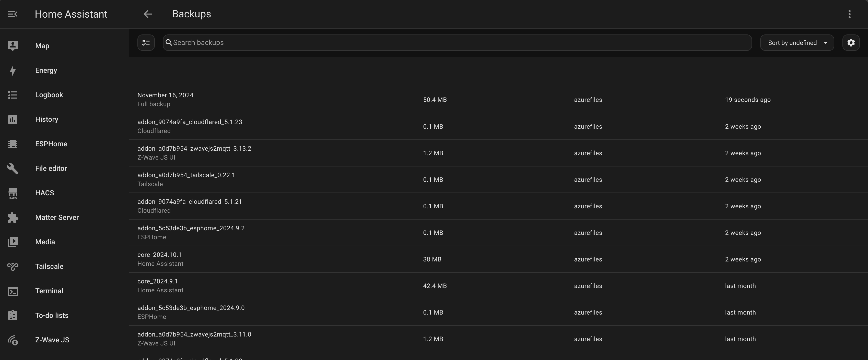The height and width of the screenshot is (360, 868).
Task: Open Logbook from the sidebar
Action: [49, 95]
